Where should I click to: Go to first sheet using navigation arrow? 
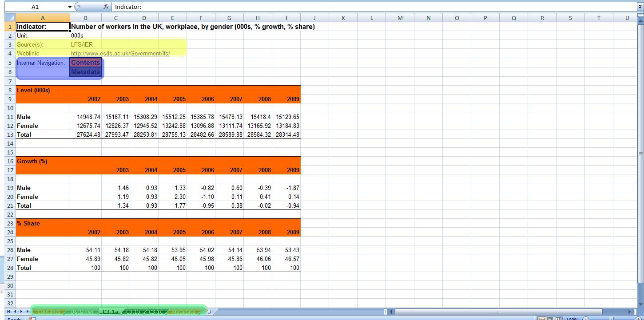click(x=8, y=312)
